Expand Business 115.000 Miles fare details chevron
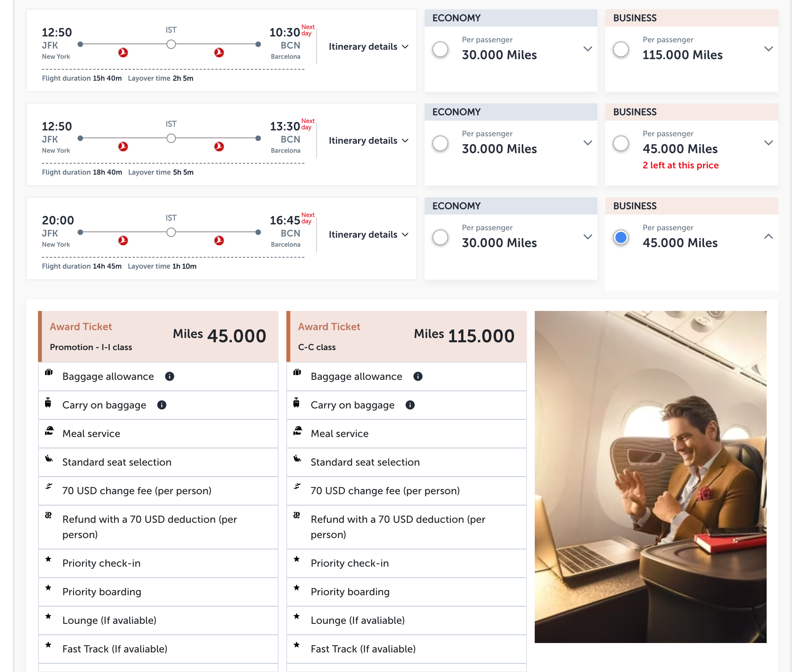 point(768,49)
